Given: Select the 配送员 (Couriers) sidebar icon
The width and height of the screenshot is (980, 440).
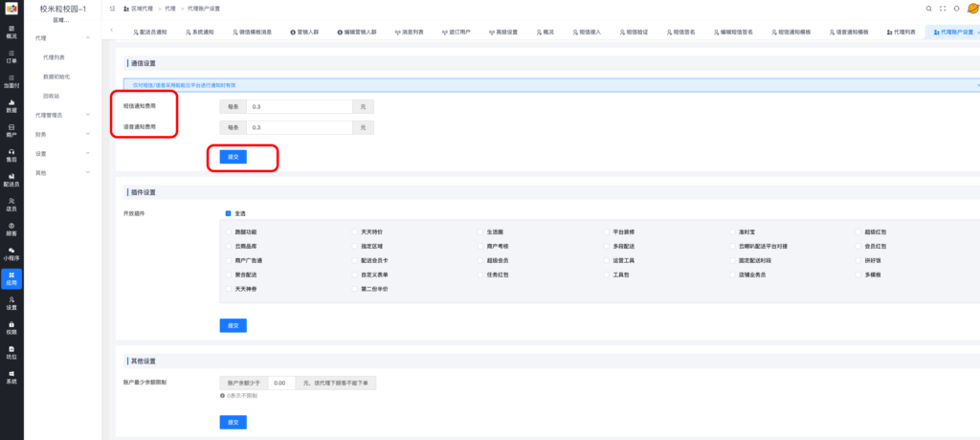Looking at the screenshot, I should coord(11,181).
